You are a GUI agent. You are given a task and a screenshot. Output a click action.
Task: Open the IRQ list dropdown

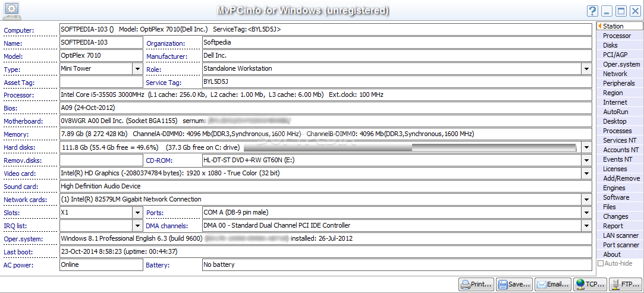[137, 226]
